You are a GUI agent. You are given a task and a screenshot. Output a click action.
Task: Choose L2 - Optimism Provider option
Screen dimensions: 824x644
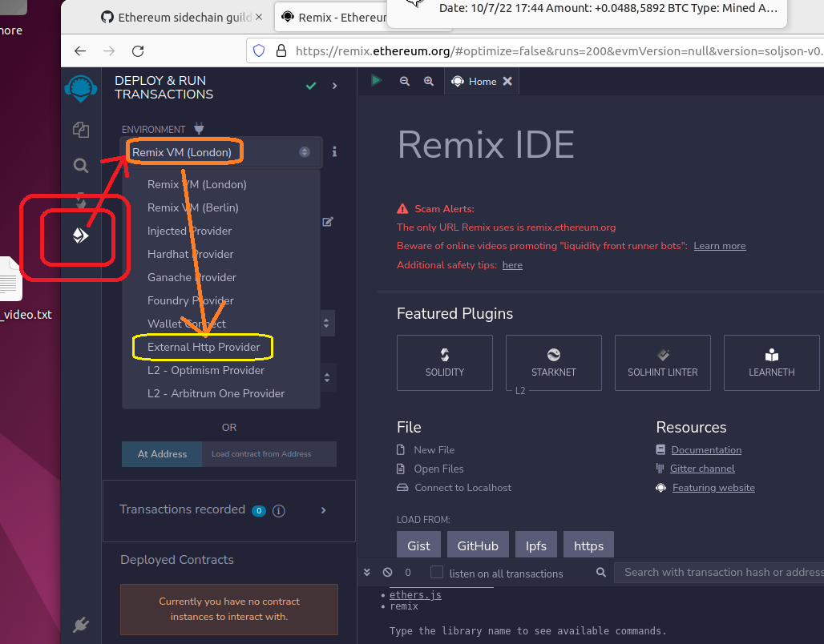206,370
